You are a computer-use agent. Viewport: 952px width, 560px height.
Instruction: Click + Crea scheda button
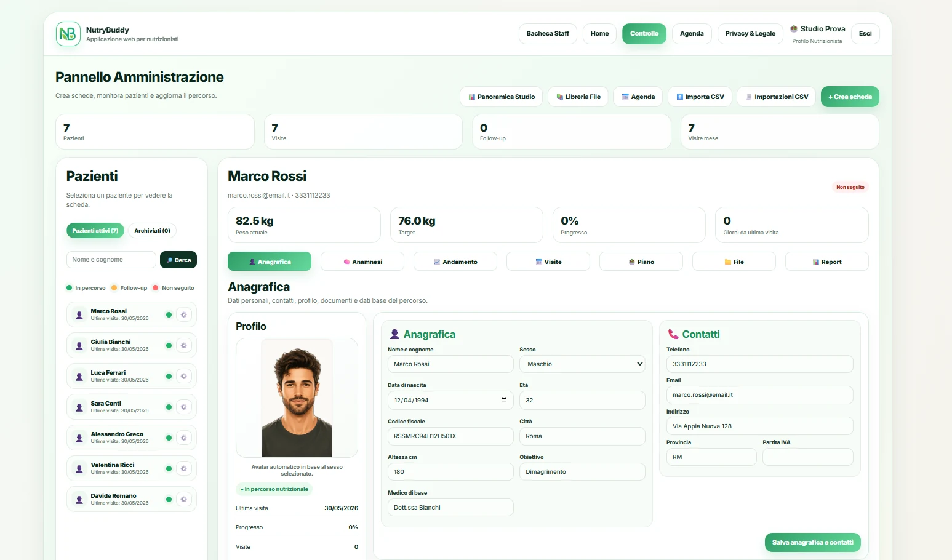pos(850,97)
